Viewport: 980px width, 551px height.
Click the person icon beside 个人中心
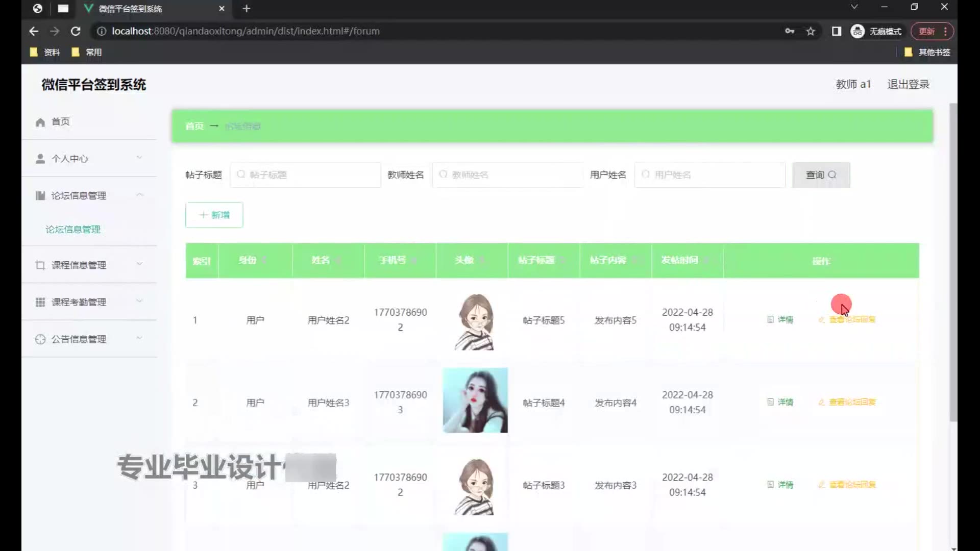(40, 159)
